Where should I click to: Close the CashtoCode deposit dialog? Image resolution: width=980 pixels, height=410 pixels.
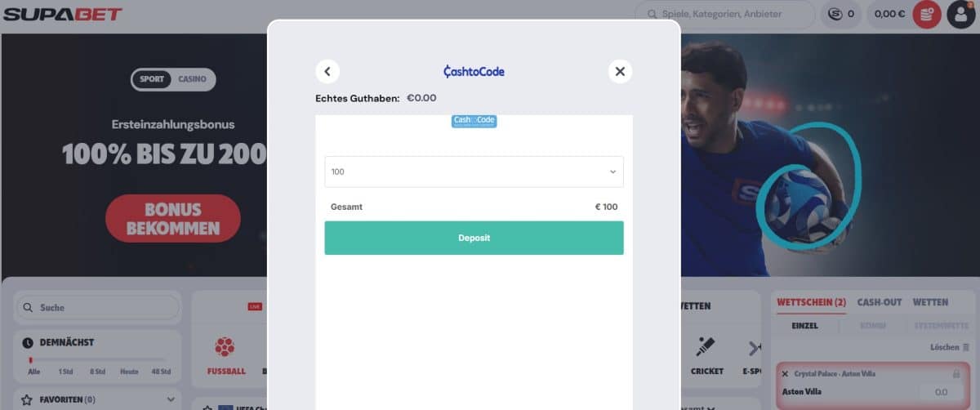tap(620, 71)
